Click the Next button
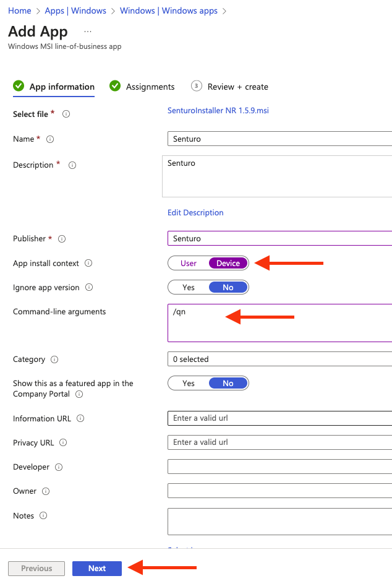This screenshot has height=581, width=392. [x=97, y=569]
